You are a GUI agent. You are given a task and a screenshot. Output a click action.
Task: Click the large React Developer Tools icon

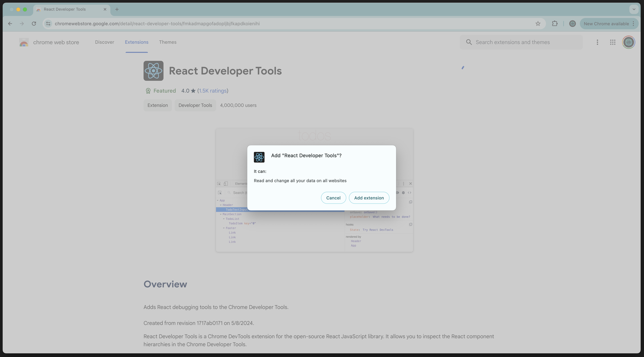(x=154, y=71)
